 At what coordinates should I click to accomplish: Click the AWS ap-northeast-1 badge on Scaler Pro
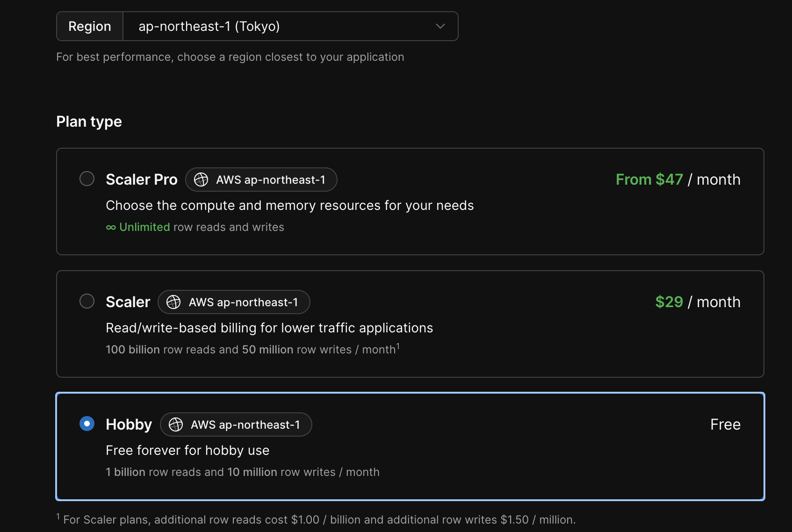261,180
